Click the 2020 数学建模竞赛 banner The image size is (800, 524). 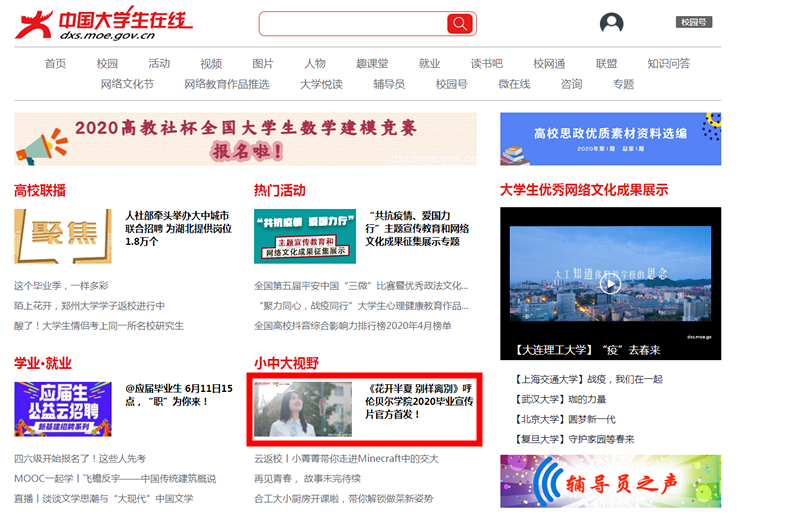(x=245, y=139)
